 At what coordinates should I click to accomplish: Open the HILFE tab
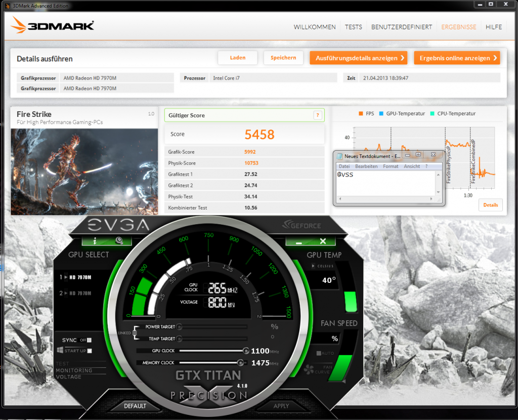[494, 27]
